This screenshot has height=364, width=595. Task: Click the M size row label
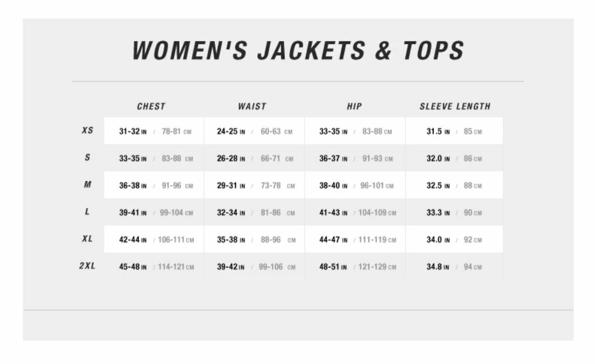pos(87,184)
